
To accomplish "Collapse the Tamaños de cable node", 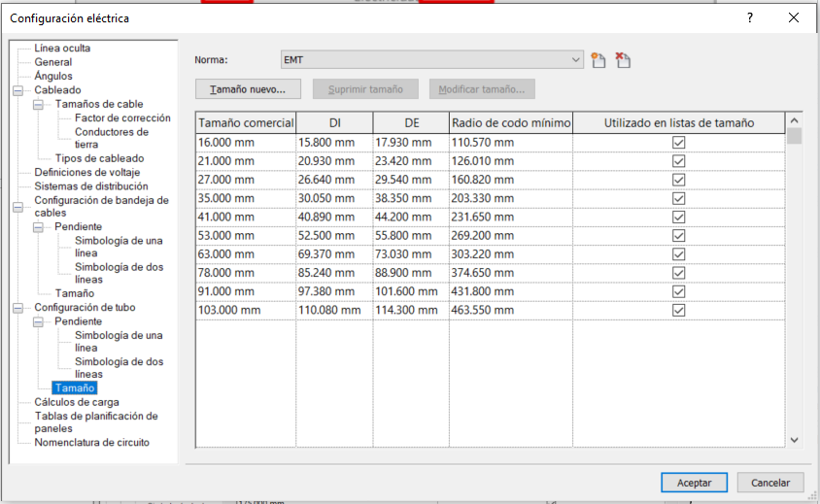I will [38, 105].
